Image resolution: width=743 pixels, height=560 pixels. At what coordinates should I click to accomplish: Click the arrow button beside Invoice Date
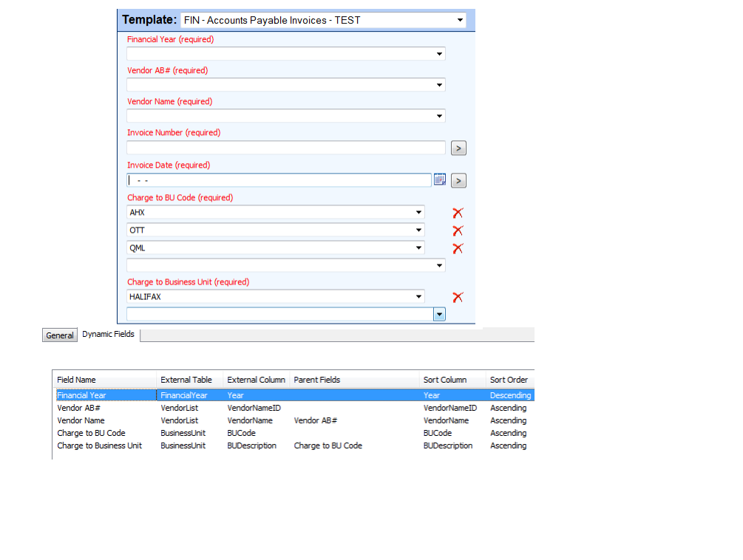[x=458, y=180]
